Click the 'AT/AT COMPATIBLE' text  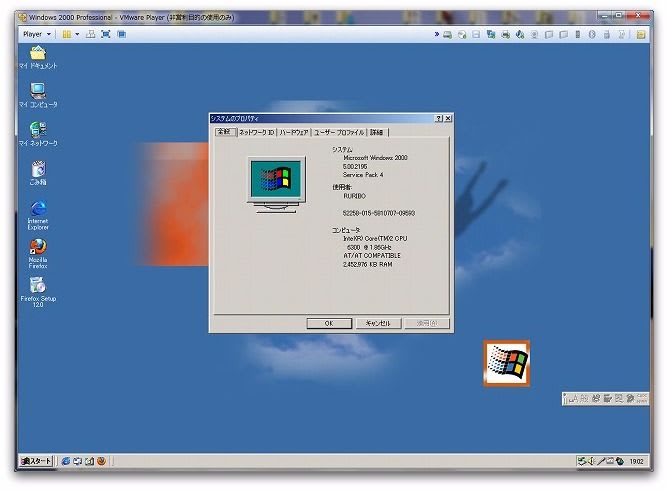point(372,256)
